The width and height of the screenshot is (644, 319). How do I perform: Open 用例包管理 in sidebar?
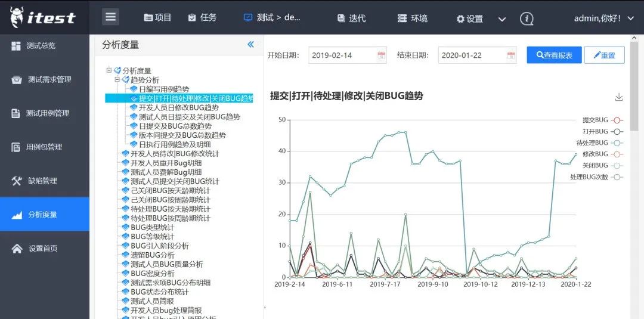tap(44, 147)
